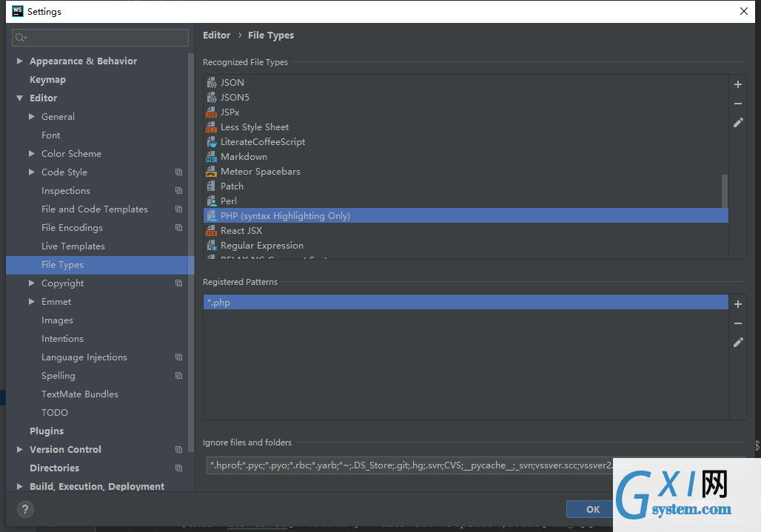Open the Spelling settings page
Screen dimensions: 761x532
coord(58,376)
